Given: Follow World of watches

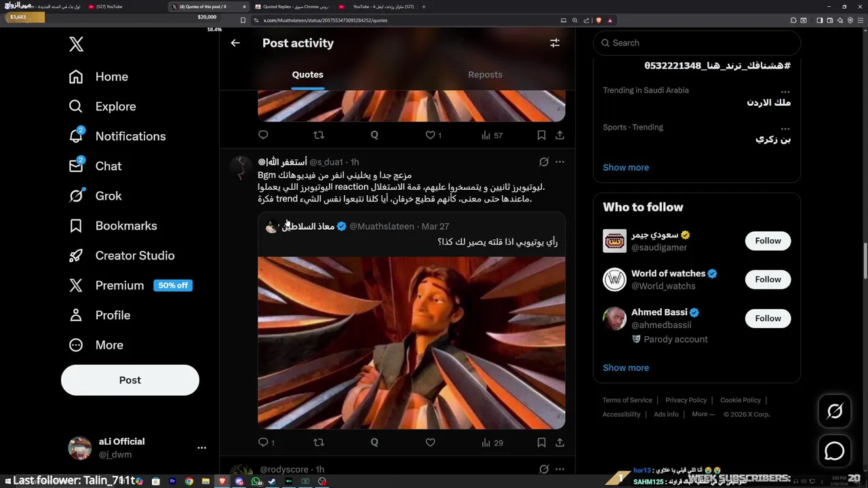Looking at the screenshot, I should click(x=768, y=279).
